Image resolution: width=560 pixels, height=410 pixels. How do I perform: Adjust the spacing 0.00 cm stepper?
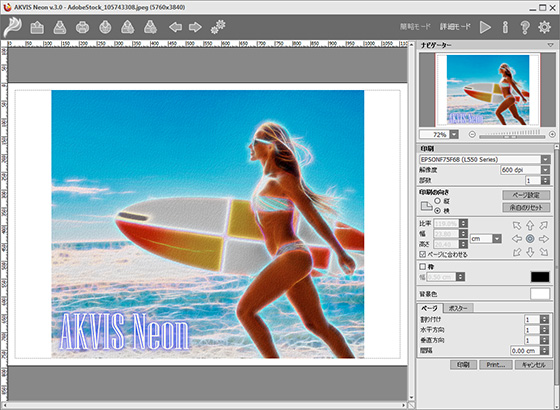pyautogui.click(x=544, y=351)
